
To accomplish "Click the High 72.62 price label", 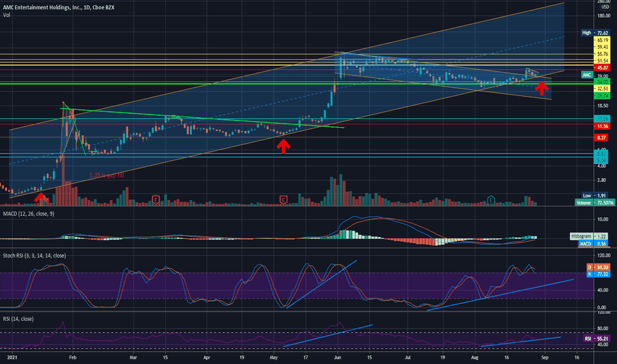I will coord(595,33).
